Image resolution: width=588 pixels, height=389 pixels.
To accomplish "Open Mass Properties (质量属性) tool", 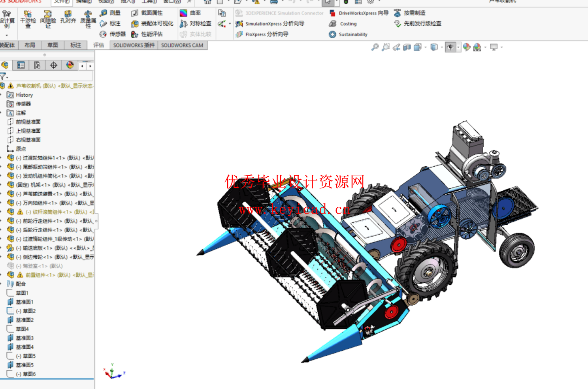I will click(88, 19).
